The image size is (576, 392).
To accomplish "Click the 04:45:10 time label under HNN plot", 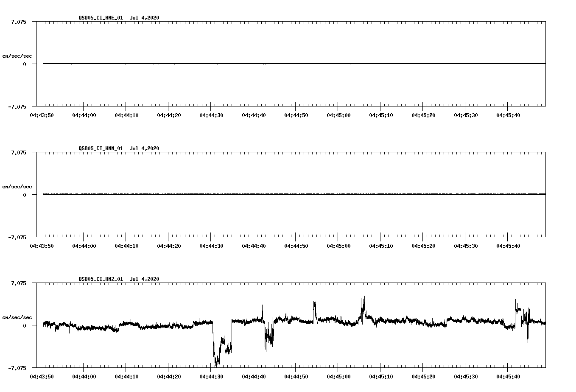I will tap(381, 246).
